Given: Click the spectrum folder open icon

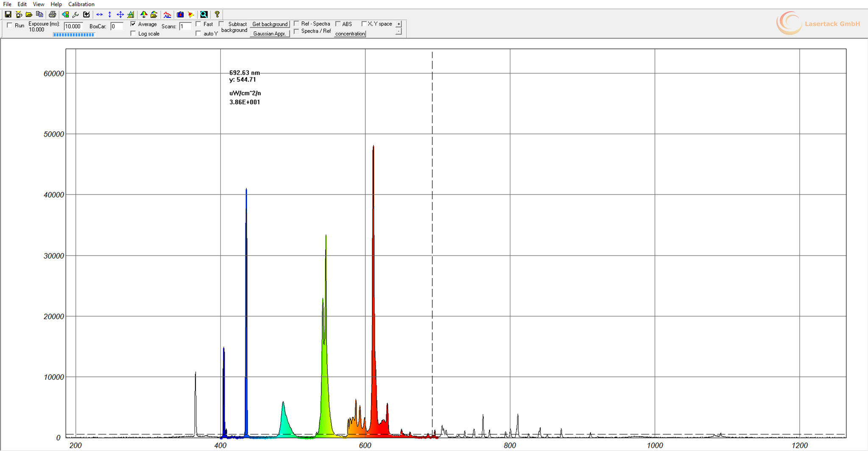Looking at the screenshot, I should [154, 14].
